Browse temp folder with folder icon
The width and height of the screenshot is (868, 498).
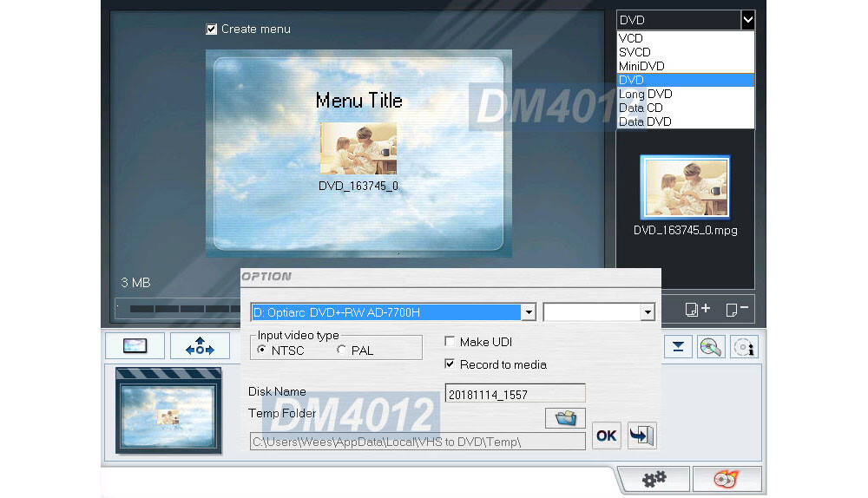point(565,418)
